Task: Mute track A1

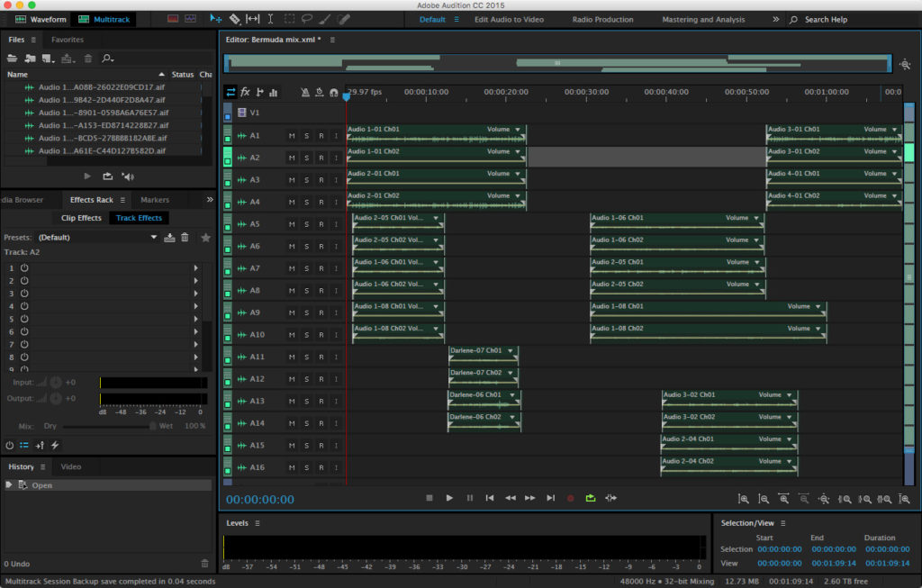Action: tap(292, 136)
